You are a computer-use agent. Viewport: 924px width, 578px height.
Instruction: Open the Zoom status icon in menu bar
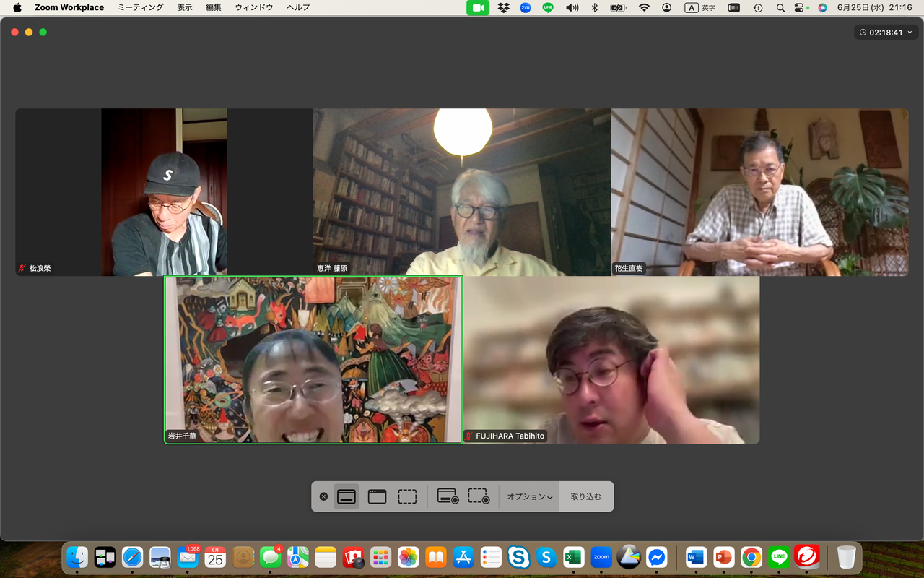pos(526,7)
